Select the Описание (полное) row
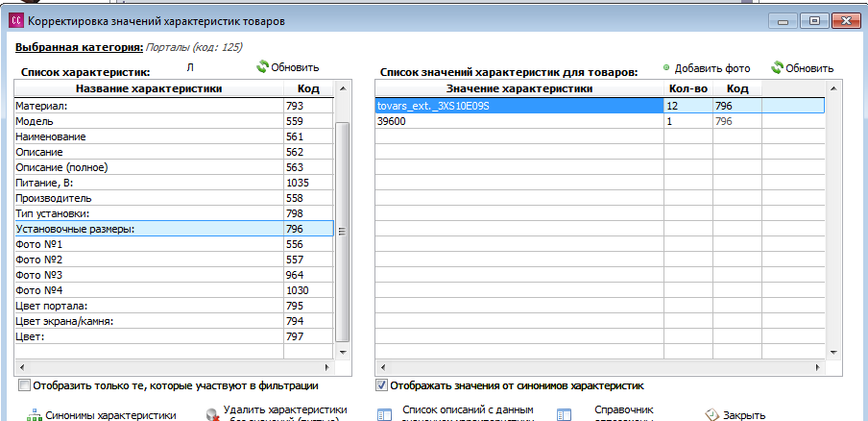The height and width of the screenshot is (421, 868). coord(174,167)
